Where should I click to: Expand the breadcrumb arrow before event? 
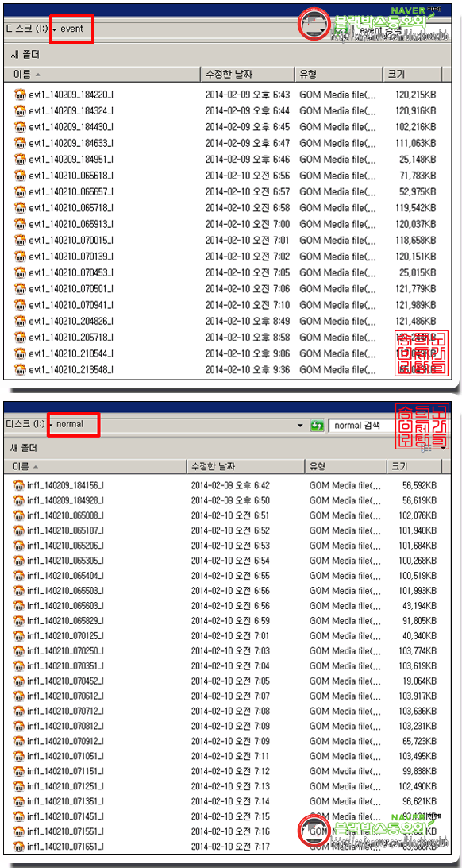[55, 29]
